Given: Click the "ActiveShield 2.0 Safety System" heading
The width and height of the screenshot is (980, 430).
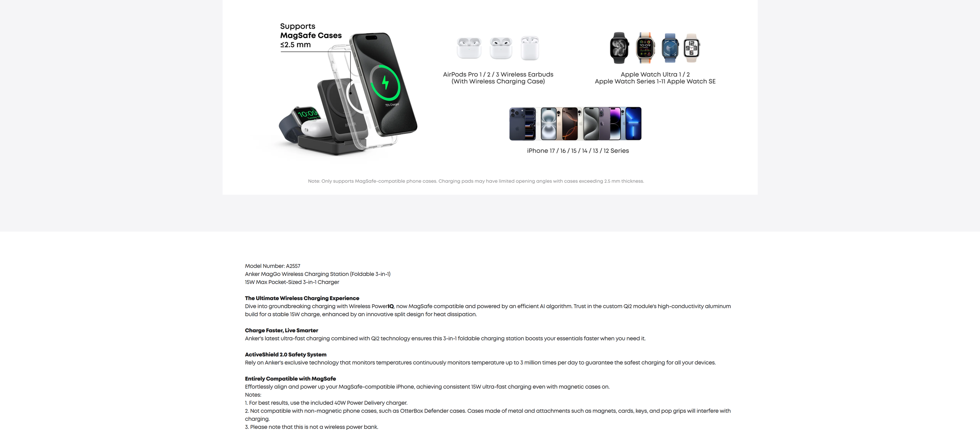Looking at the screenshot, I should tap(286, 355).
